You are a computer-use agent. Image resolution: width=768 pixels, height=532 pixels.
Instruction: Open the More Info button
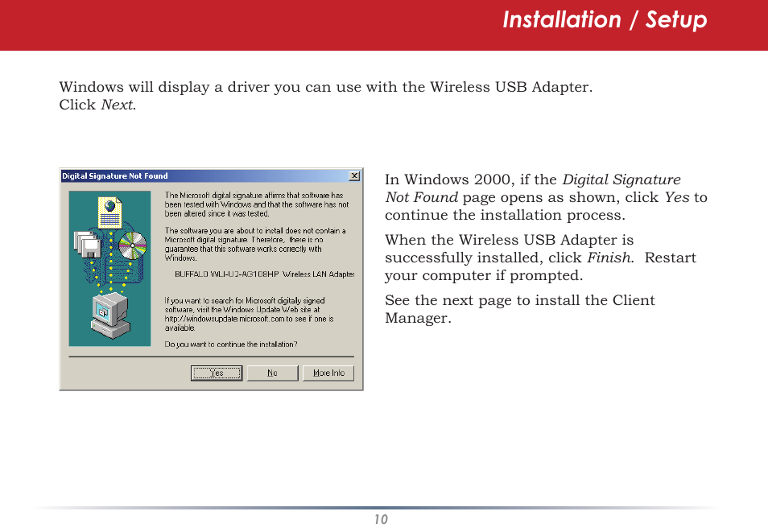[x=328, y=373]
